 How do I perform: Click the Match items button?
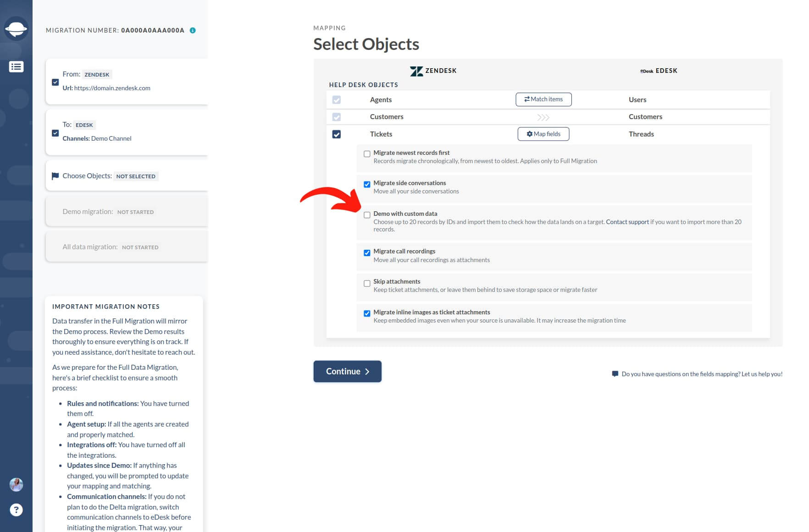coord(543,99)
